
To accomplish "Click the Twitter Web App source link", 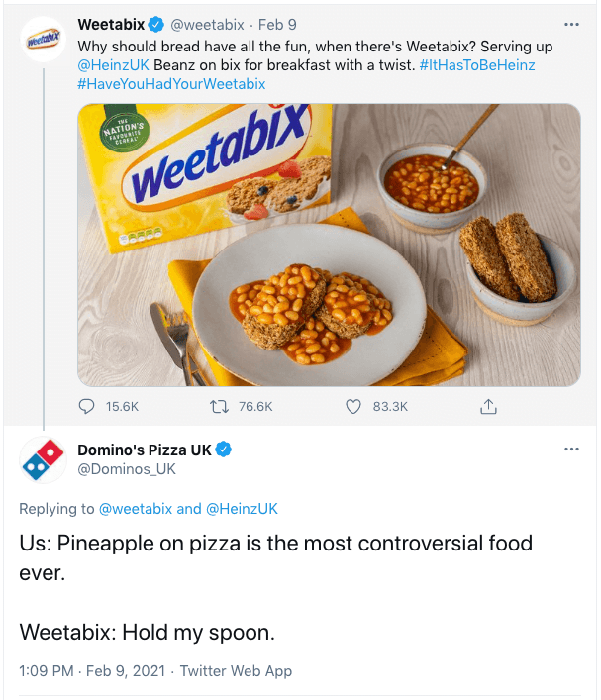I will 236,670.
